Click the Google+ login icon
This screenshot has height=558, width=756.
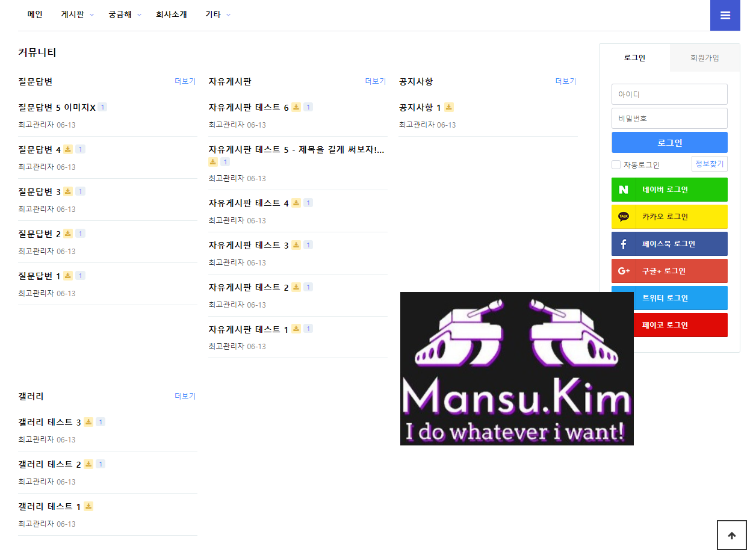[624, 271]
